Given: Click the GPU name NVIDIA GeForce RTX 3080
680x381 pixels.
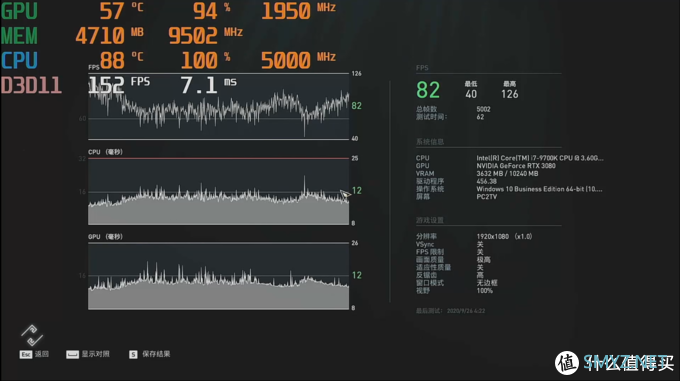Looking at the screenshot, I should coord(516,166).
